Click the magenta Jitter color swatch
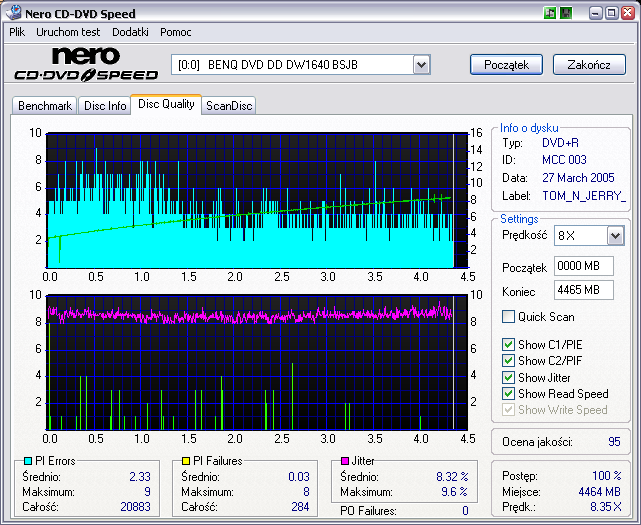The image size is (641, 525). [345, 461]
